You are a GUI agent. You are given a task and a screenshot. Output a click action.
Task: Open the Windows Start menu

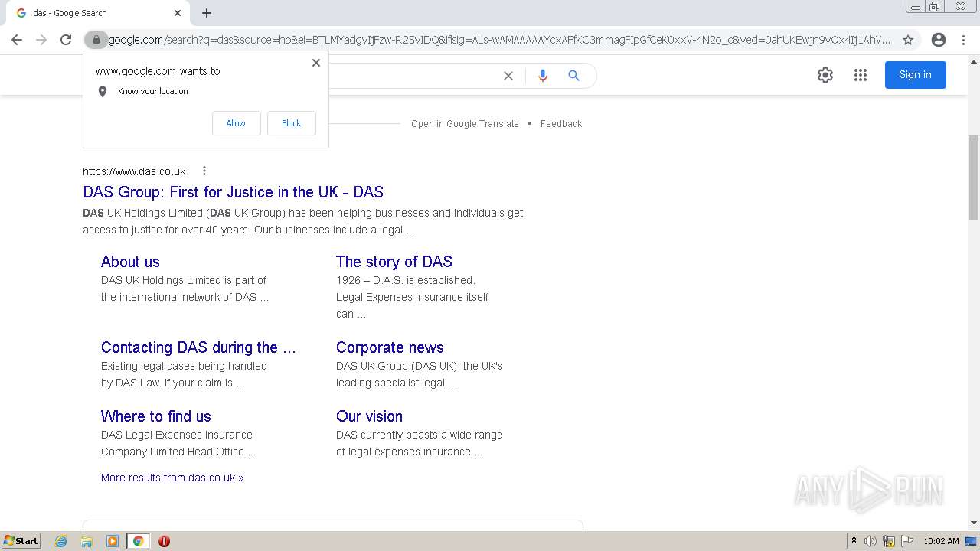pyautogui.click(x=21, y=541)
